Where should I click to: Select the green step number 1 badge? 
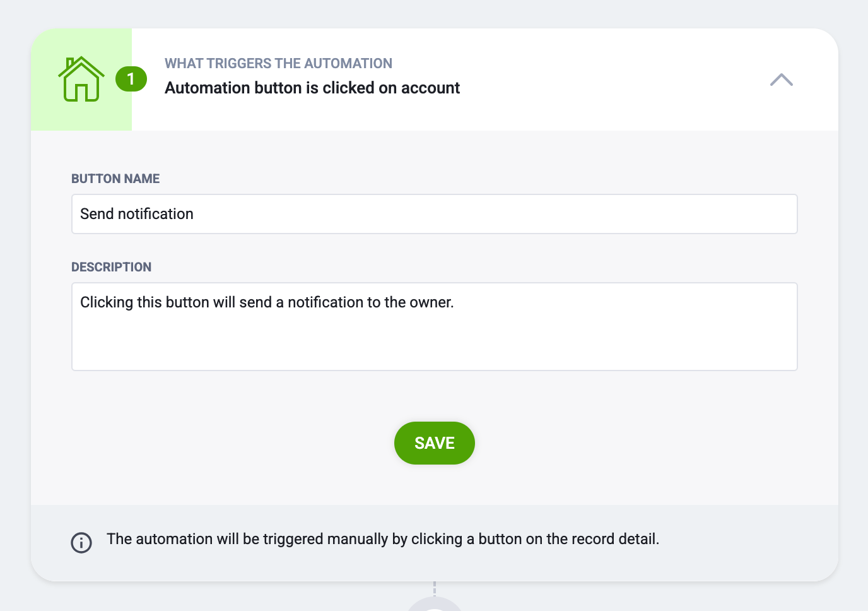(131, 79)
